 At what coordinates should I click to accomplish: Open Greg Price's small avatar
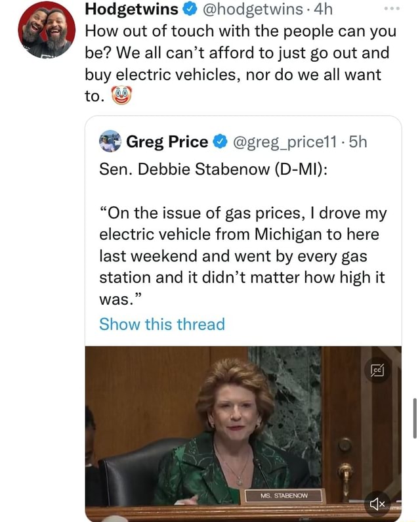[x=110, y=141]
